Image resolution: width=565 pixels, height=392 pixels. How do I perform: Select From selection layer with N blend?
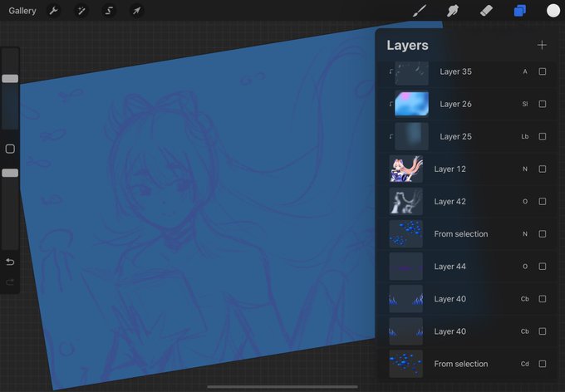[x=467, y=234]
